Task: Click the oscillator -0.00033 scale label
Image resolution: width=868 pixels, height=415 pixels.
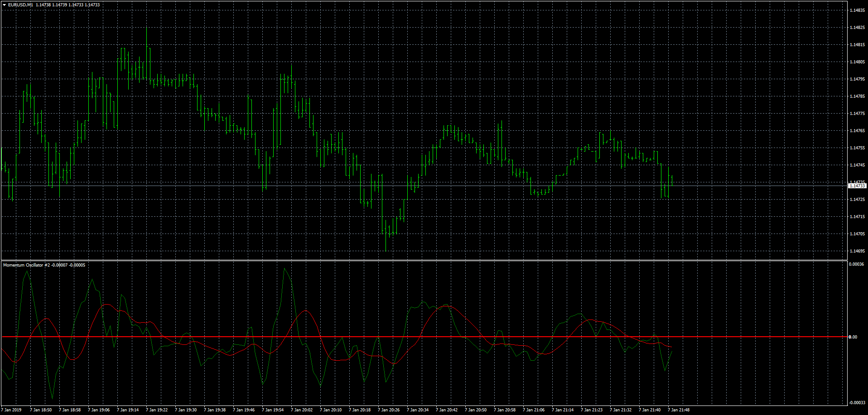Action: click(x=857, y=403)
